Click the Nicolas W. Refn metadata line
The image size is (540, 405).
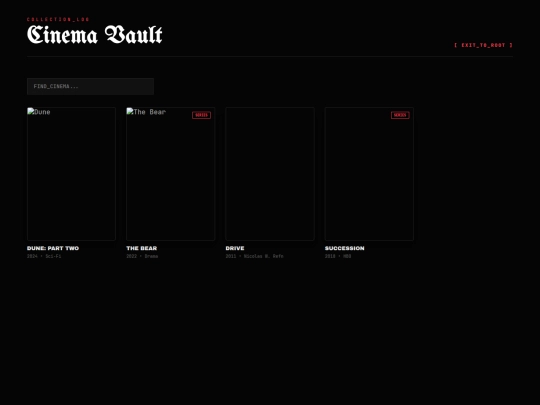coord(255,256)
